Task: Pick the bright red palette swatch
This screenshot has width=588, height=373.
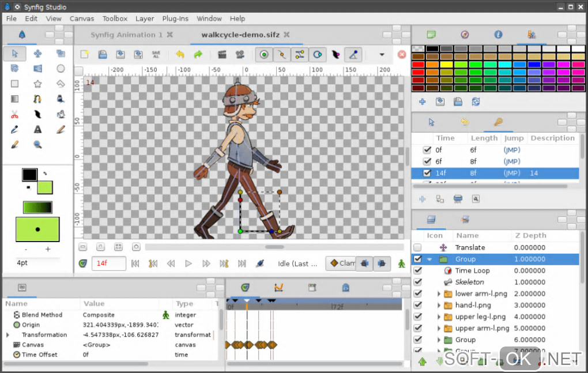Action: (418, 65)
